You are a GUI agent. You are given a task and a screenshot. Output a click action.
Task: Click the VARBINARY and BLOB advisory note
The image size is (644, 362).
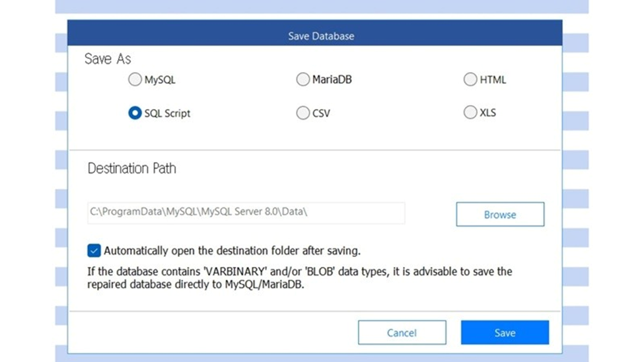coord(299,277)
